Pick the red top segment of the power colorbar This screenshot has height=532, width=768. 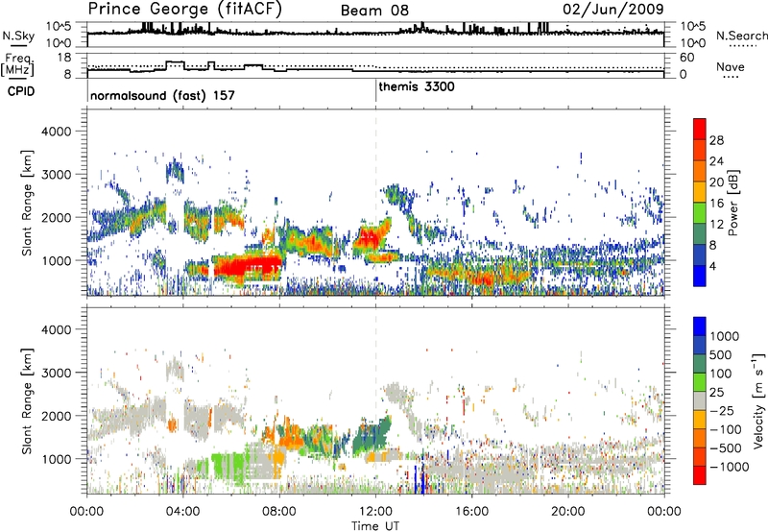(700, 129)
